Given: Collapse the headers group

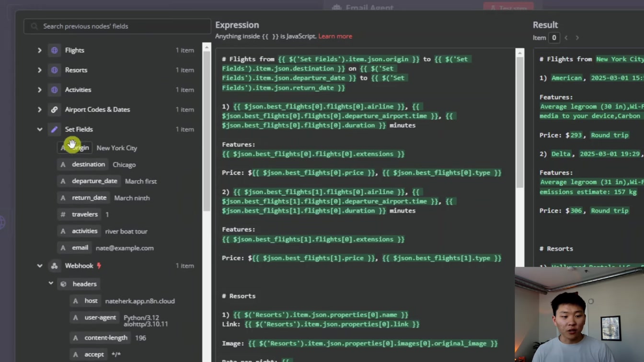Looking at the screenshot, I should pos(51,283).
